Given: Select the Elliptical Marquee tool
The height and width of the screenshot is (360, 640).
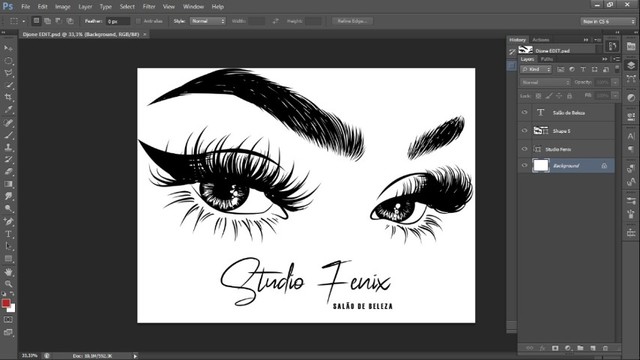Looking at the screenshot, I should (8, 61).
